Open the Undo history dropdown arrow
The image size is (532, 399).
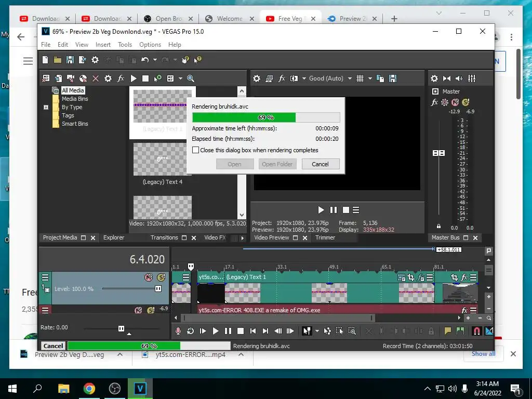coord(155,60)
